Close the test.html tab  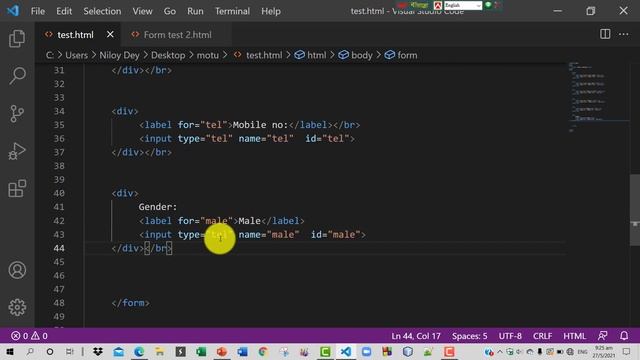pyautogui.click(x=110, y=35)
